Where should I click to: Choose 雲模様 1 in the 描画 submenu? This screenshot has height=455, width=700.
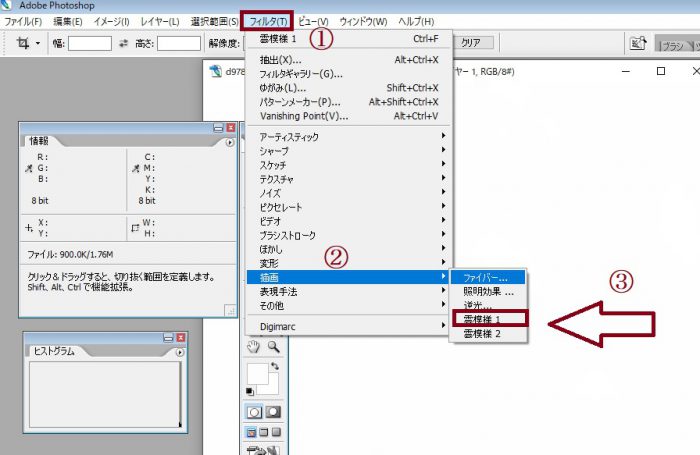pyautogui.click(x=488, y=319)
